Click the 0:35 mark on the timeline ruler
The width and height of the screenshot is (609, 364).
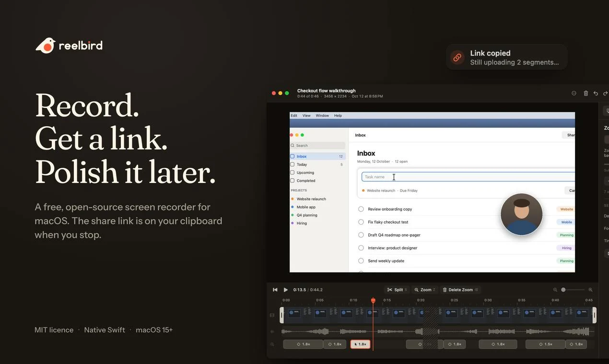[x=521, y=300]
